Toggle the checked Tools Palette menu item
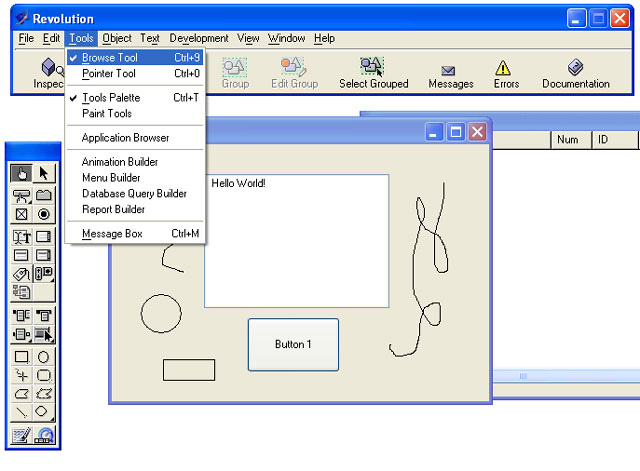The height and width of the screenshot is (471, 640). [135, 98]
